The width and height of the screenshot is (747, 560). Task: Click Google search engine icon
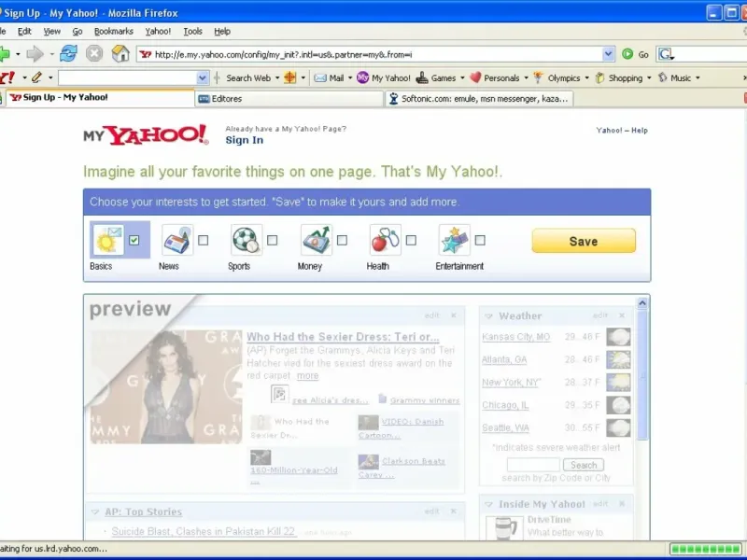coord(666,54)
